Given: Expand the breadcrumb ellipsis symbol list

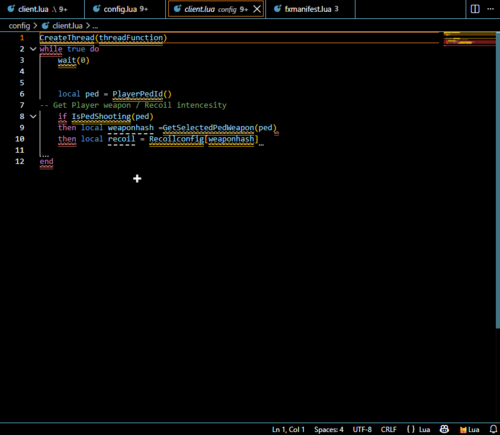Looking at the screenshot, I should 95,26.
